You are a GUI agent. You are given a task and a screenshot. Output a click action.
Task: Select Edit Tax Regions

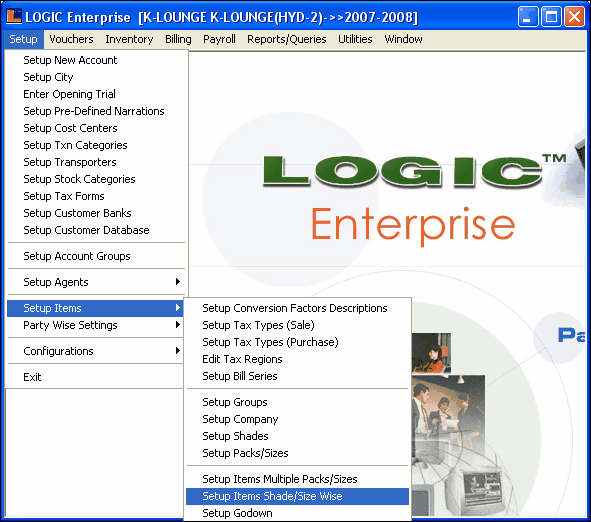pos(297,359)
